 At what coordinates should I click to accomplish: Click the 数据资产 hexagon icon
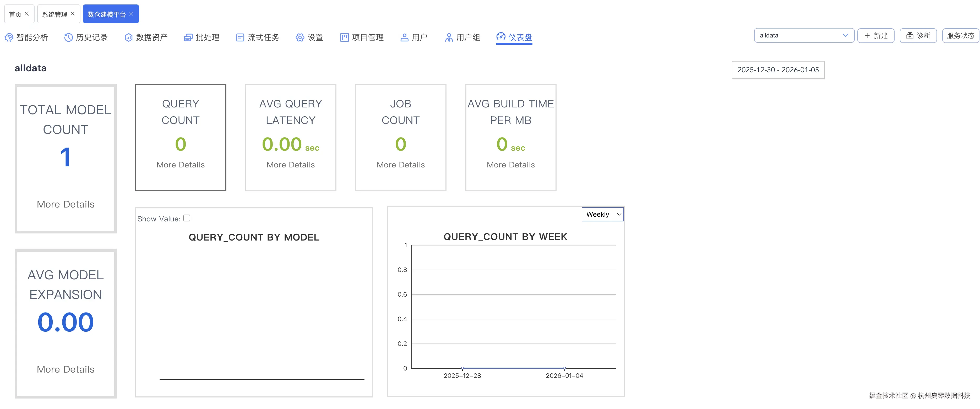[129, 37]
